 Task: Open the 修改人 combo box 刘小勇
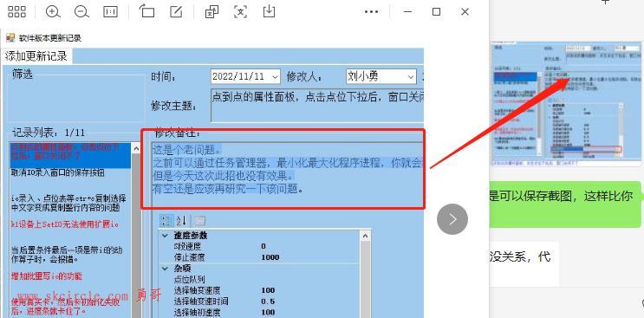(x=381, y=76)
